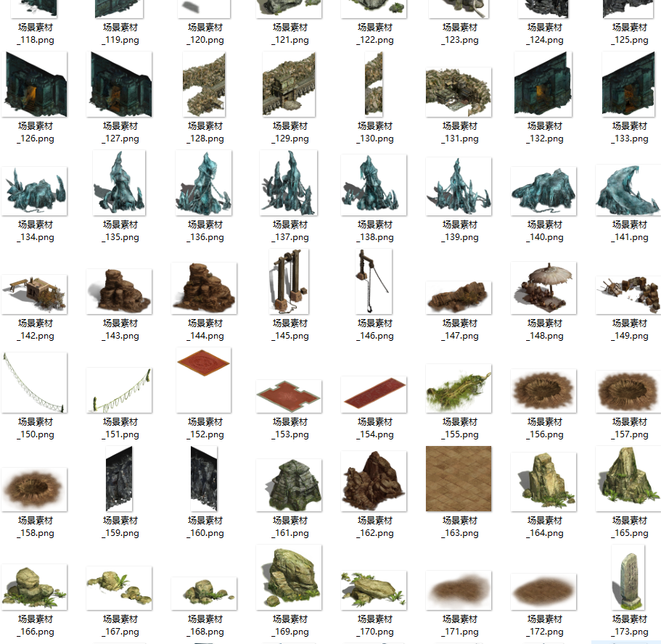Click the 场景素材_146.png hook crane thumbnail

tap(374, 281)
